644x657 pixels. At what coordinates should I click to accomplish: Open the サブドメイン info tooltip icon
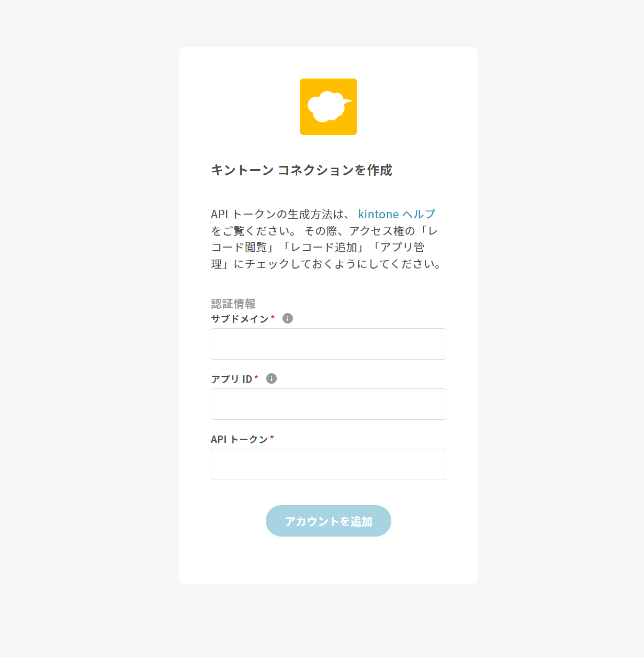tap(288, 318)
